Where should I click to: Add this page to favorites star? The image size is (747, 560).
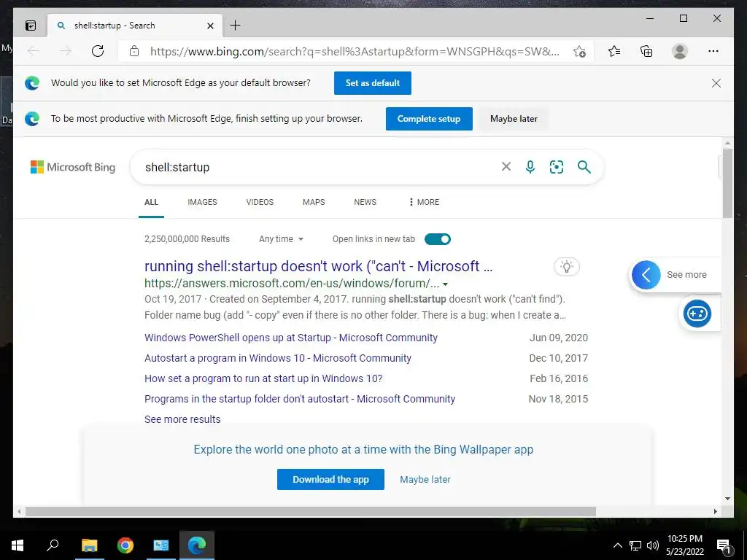(x=579, y=52)
